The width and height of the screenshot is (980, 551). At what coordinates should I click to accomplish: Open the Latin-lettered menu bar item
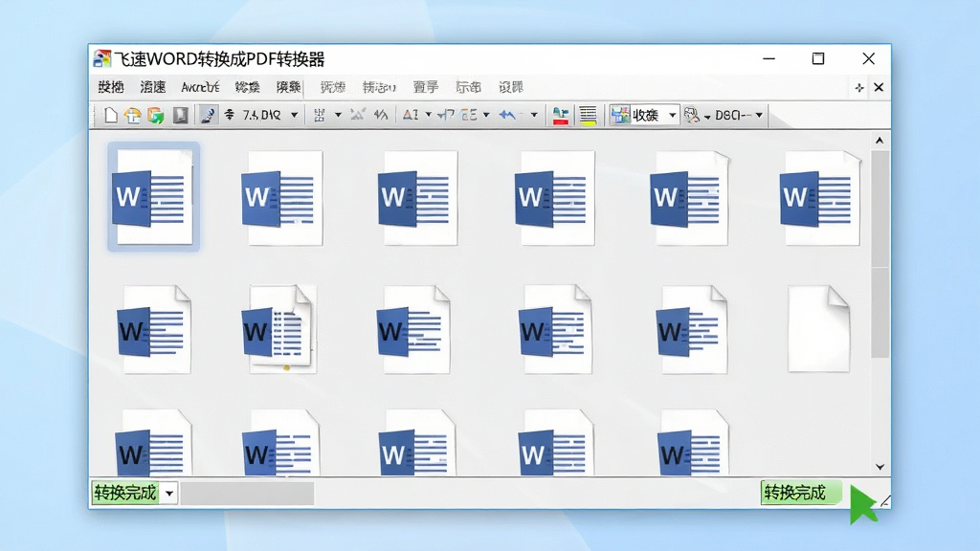[200, 87]
